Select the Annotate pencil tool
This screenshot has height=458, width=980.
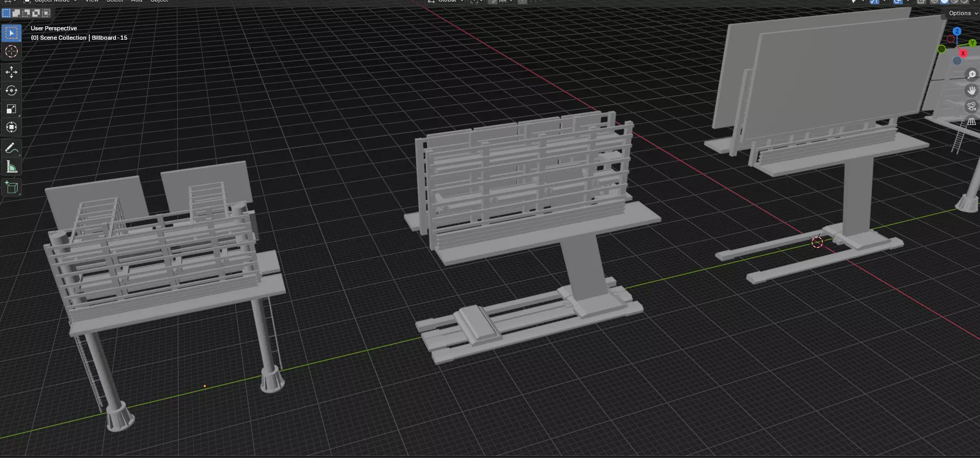click(11, 148)
